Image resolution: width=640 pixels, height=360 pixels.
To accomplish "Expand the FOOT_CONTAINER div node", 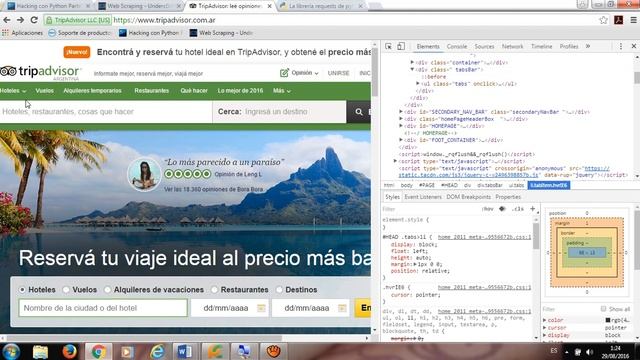I will (x=401, y=140).
